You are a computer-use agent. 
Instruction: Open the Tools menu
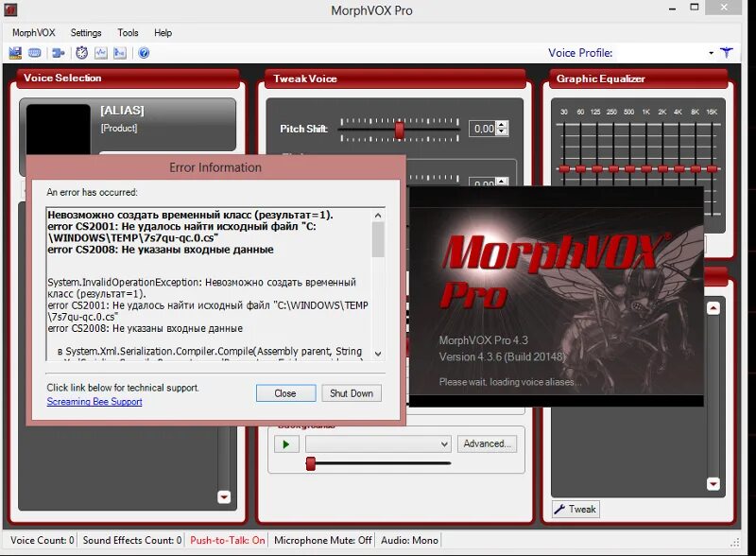128,33
